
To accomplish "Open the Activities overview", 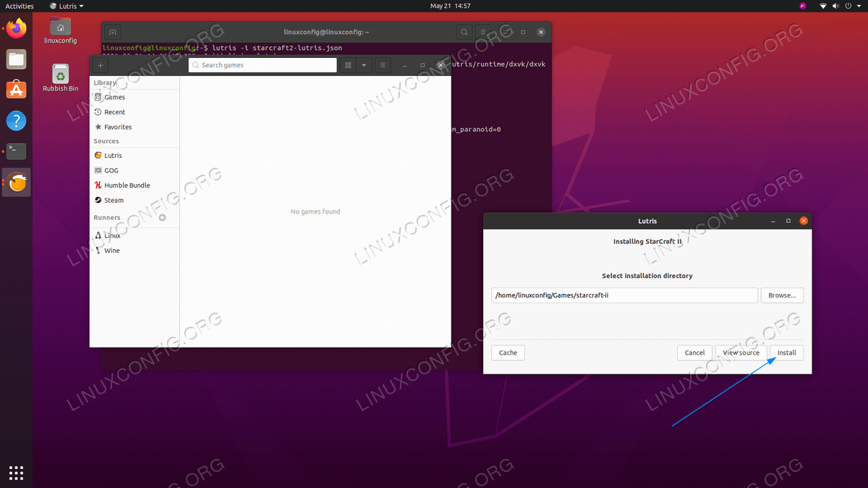I will click(20, 6).
